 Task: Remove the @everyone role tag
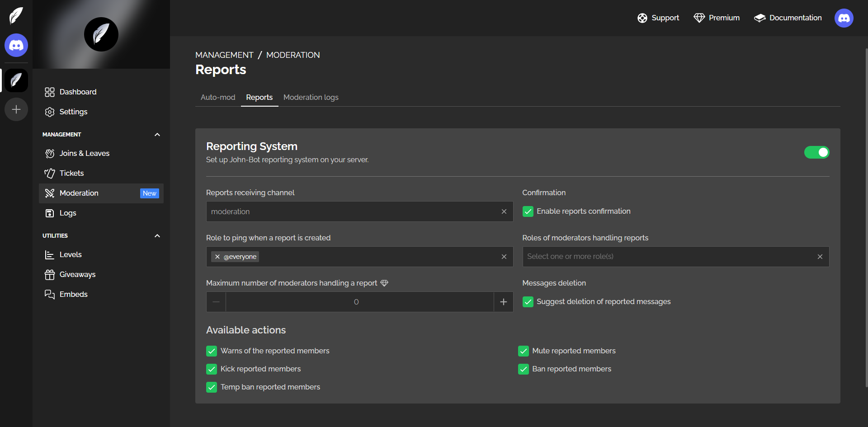(217, 257)
